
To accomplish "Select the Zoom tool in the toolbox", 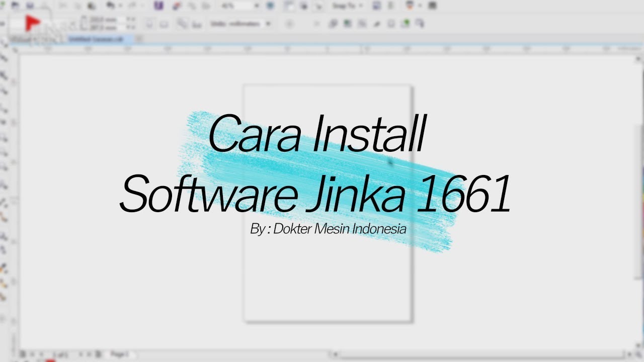I will click(x=4, y=91).
